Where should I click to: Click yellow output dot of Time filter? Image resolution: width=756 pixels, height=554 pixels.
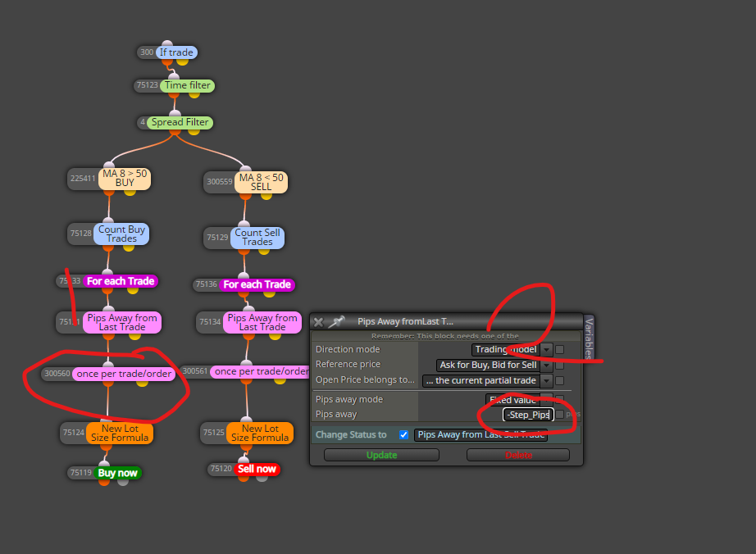point(194,94)
